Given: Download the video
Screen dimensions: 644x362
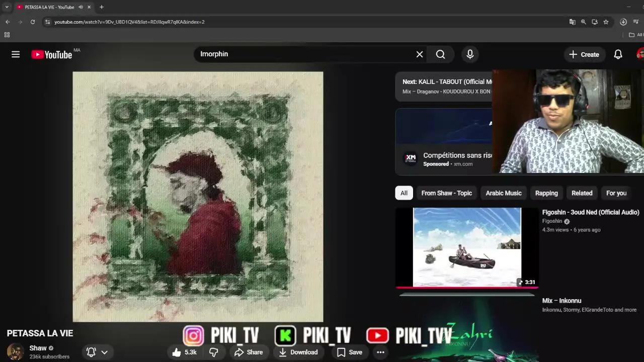Looking at the screenshot, I should [298, 352].
